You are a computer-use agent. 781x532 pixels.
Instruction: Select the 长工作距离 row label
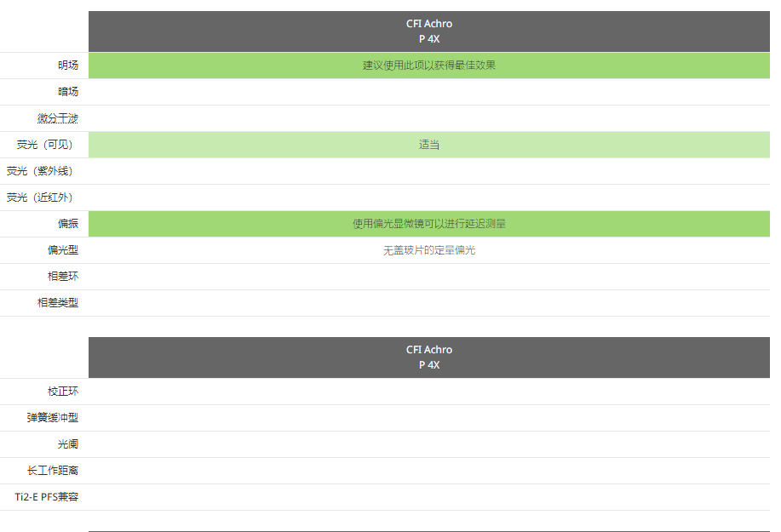(x=52, y=471)
